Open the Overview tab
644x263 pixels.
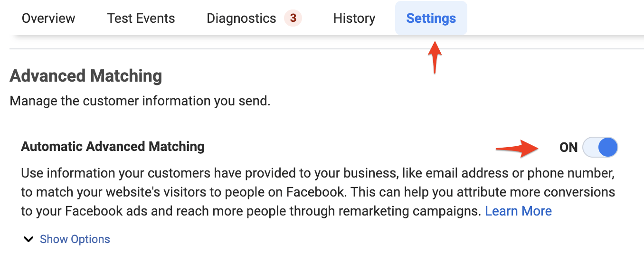click(x=48, y=19)
